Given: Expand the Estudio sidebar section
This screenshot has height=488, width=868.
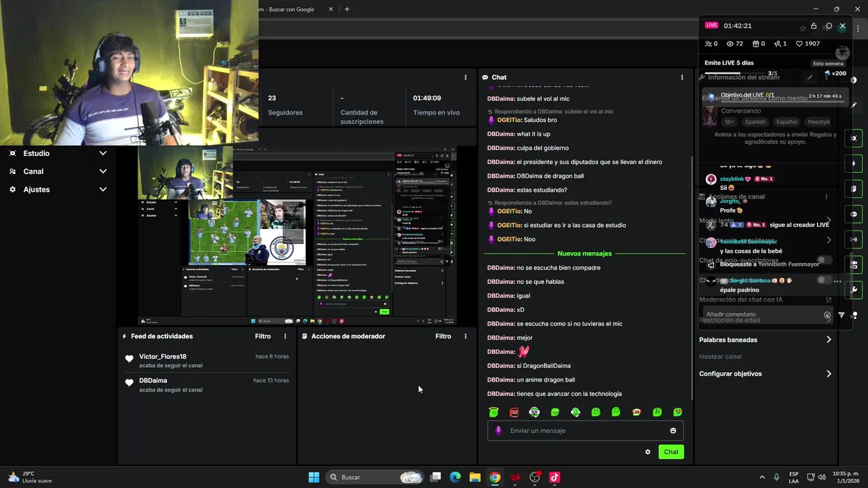Looking at the screenshot, I should [58, 153].
